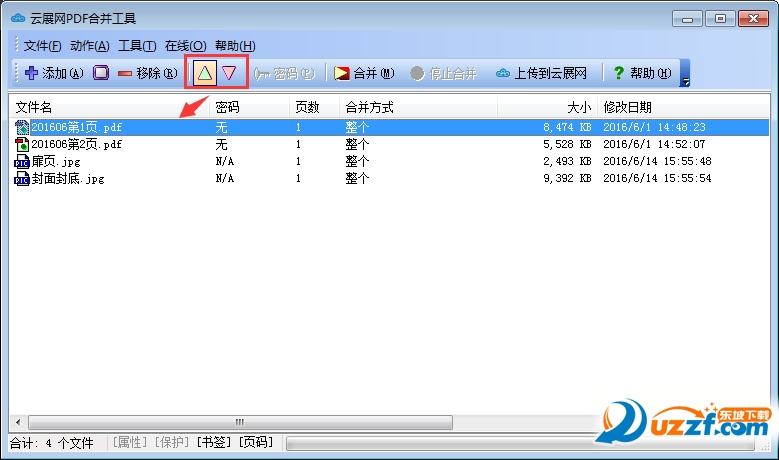Click the PIC icon of 扉页.jpg
The height and width of the screenshot is (460, 779).
pos(22,161)
